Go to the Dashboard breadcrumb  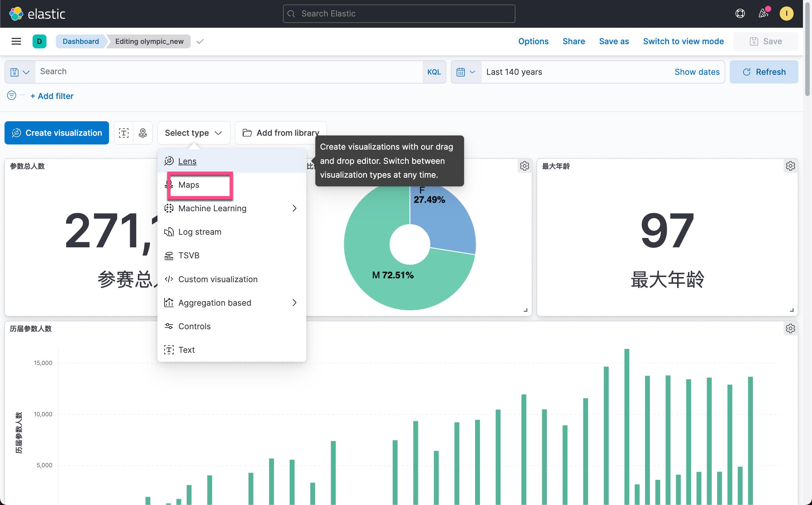pyautogui.click(x=81, y=41)
